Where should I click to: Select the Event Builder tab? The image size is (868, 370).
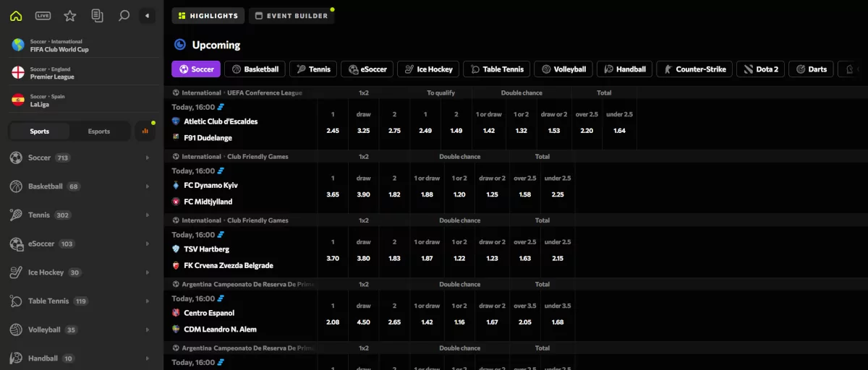pos(292,16)
